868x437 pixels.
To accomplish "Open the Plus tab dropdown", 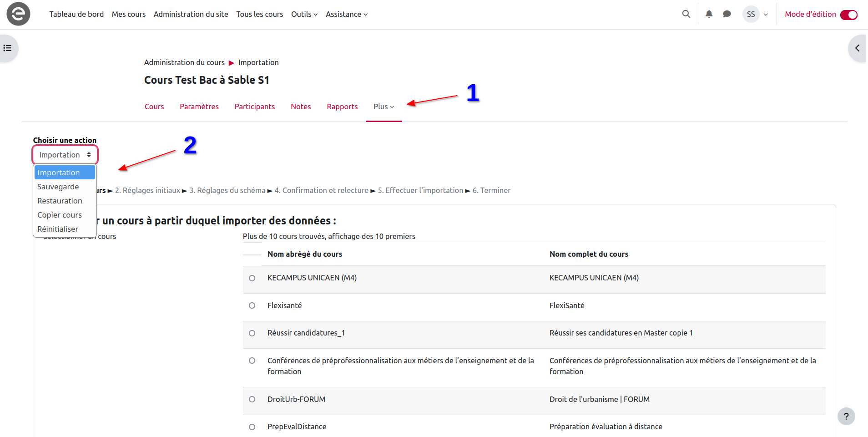I will tap(384, 107).
